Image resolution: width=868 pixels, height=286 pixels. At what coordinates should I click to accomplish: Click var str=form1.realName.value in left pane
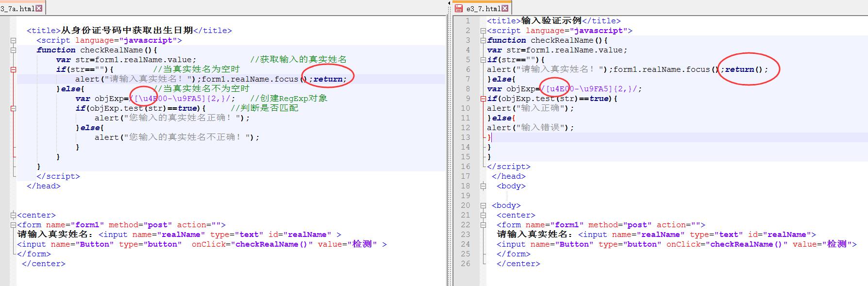pyautogui.click(x=126, y=60)
